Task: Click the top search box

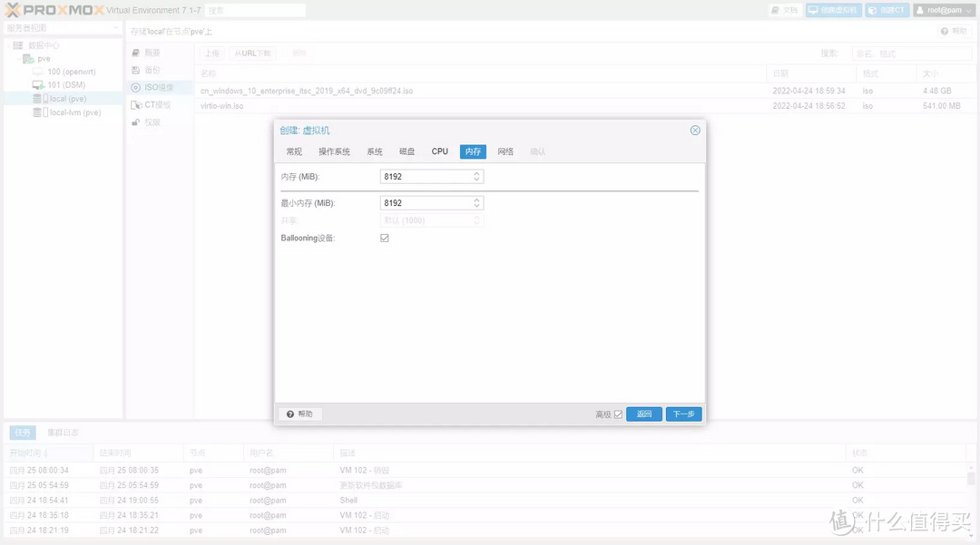Action: tap(255, 11)
